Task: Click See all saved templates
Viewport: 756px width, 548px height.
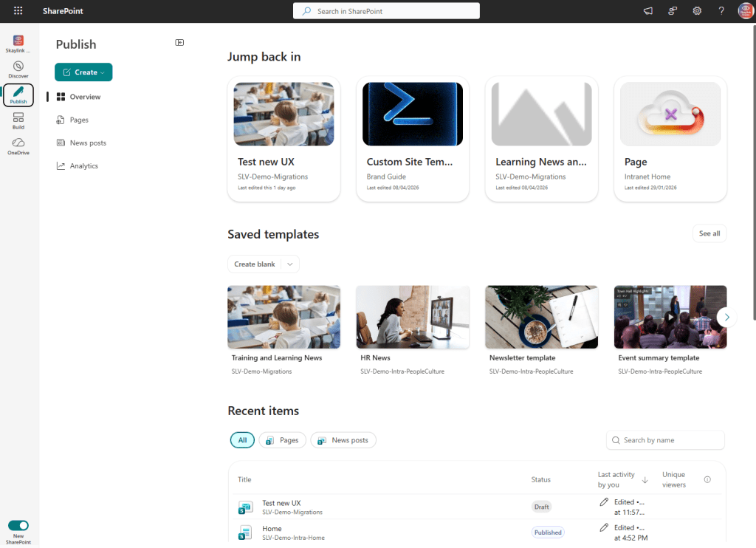Action: 709,233
